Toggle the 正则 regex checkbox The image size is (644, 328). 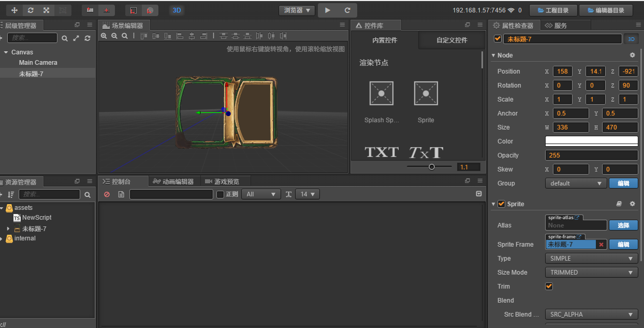(220, 194)
